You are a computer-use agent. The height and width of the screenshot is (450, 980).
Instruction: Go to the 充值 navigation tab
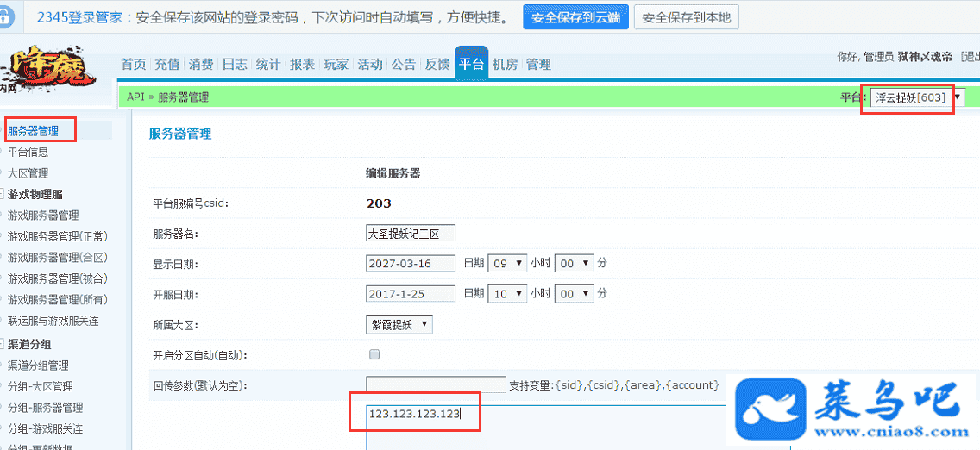click(167, 65)
